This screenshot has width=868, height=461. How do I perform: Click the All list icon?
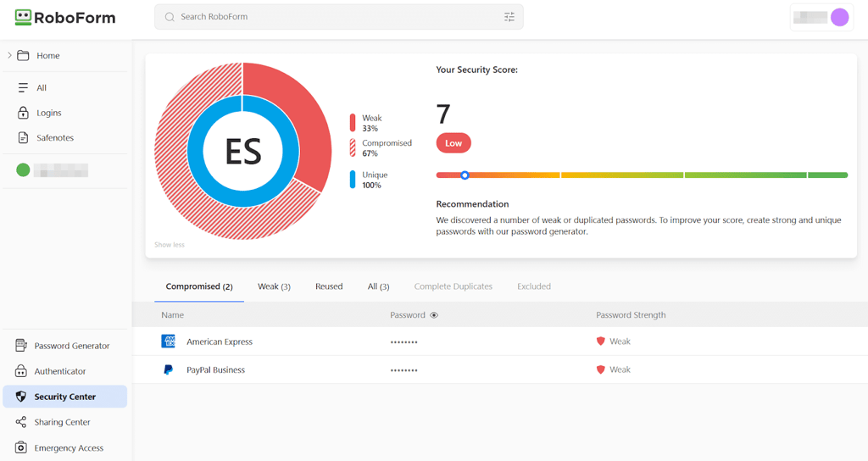[x=23, y=87]
